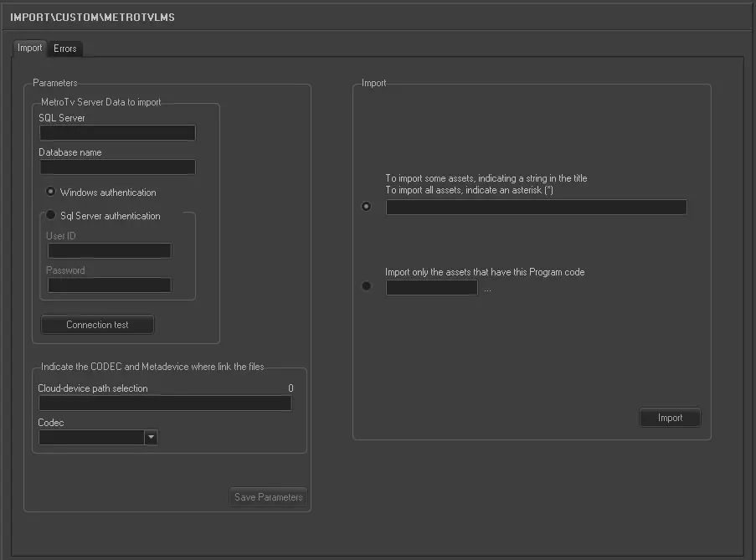Click the MetroTv Server Data group label

(100, 102)
